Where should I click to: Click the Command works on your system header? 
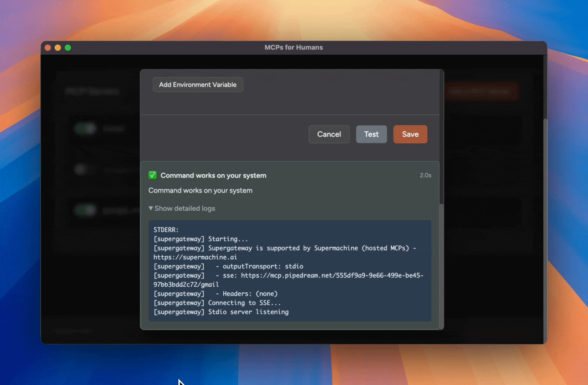pyautogui.click(x=213, y=175)
